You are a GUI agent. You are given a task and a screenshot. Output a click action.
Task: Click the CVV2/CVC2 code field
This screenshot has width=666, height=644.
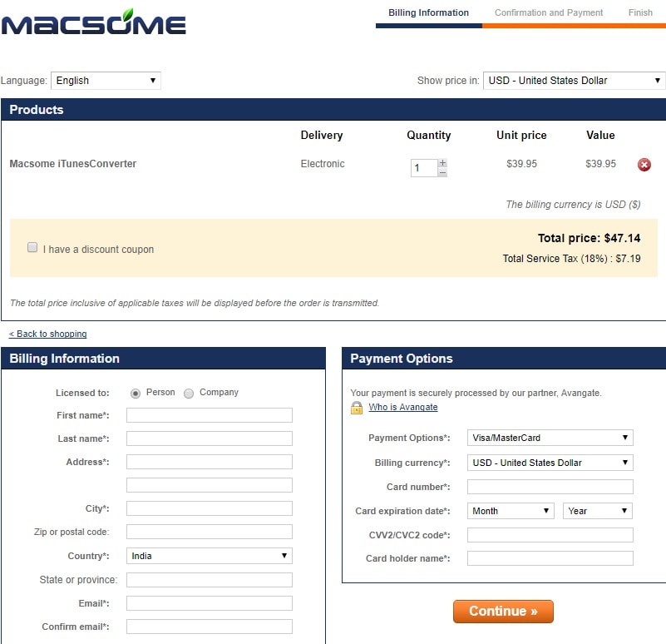click(x=550, y=535)
